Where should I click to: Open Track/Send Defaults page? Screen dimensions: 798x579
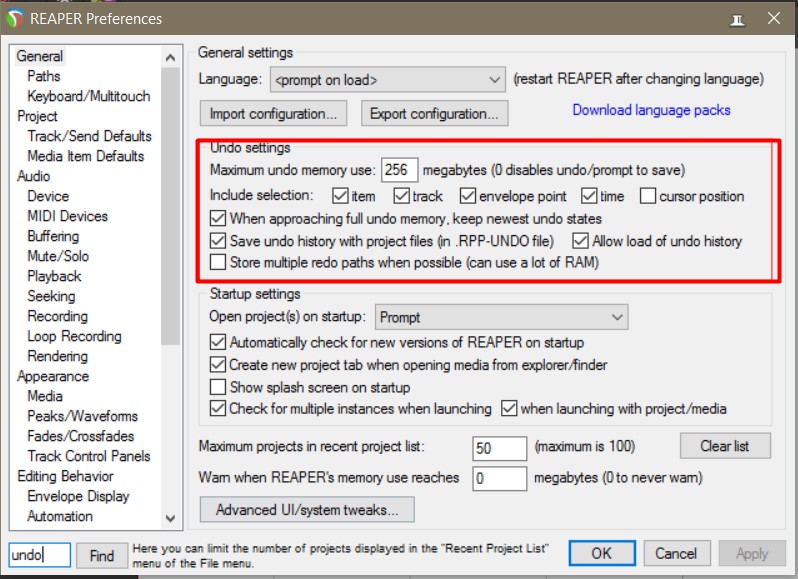pos(90,136)
